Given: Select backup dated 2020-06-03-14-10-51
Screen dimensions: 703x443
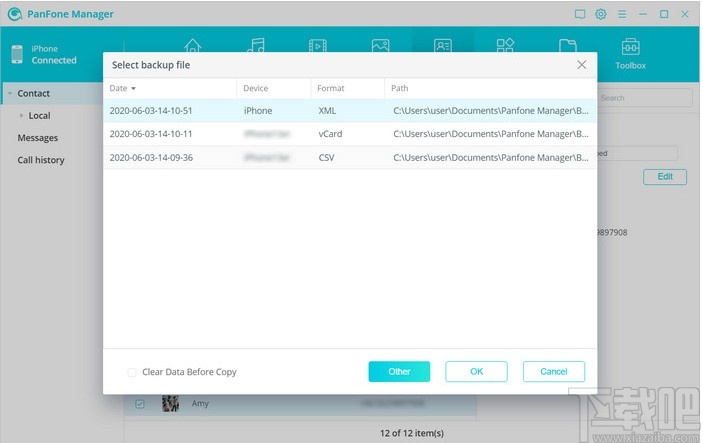Looking at the screenshot, I should (x=350, y=111).
